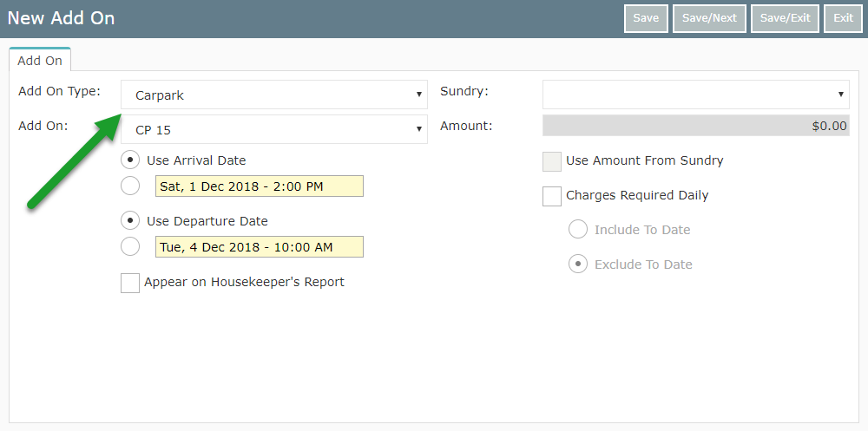Image resolution: width=868 pixels, height=431 pixels.
Task: Check the Charges Required Daily box
Action: click(x=552, y=196)
